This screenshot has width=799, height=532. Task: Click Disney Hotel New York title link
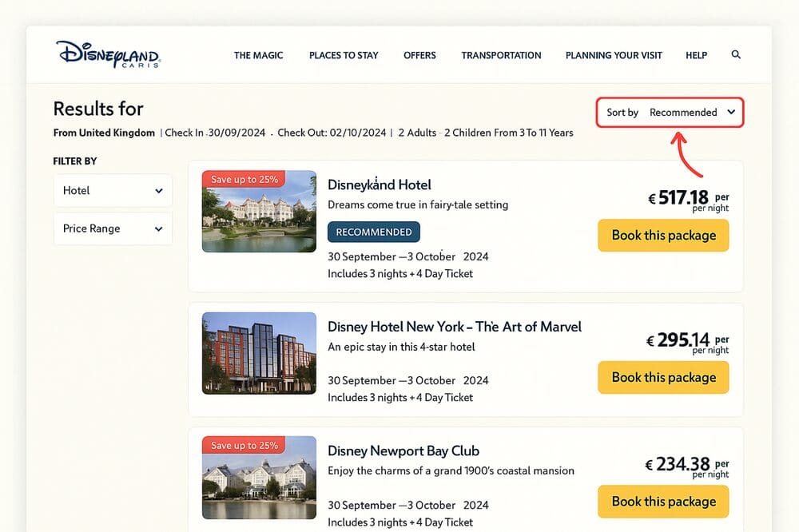click(454, 327)
